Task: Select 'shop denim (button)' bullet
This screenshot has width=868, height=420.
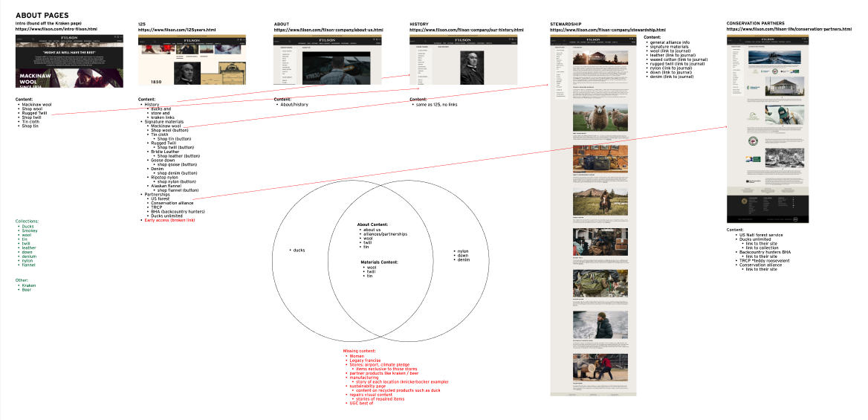Action: [177, 173]
